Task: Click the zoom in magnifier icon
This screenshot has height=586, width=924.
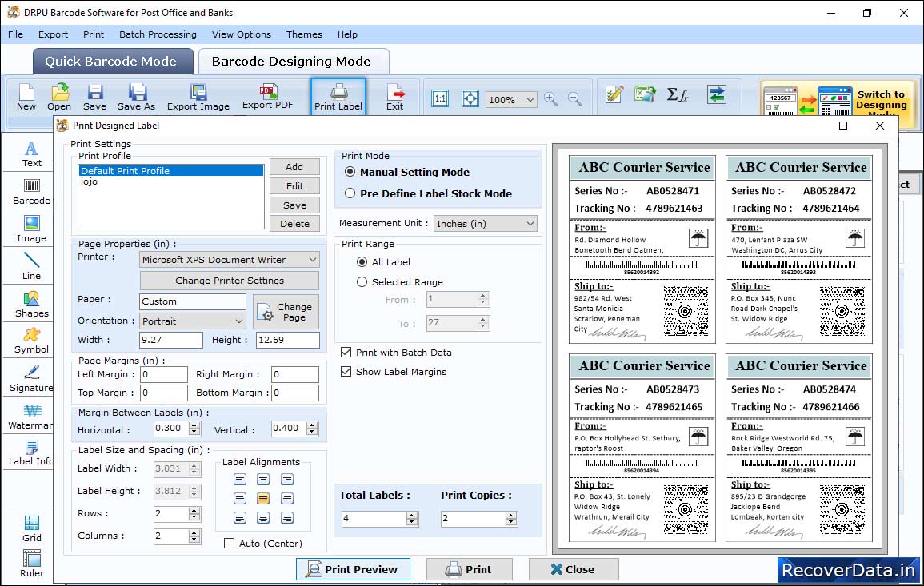Action: tap(551, 98)
